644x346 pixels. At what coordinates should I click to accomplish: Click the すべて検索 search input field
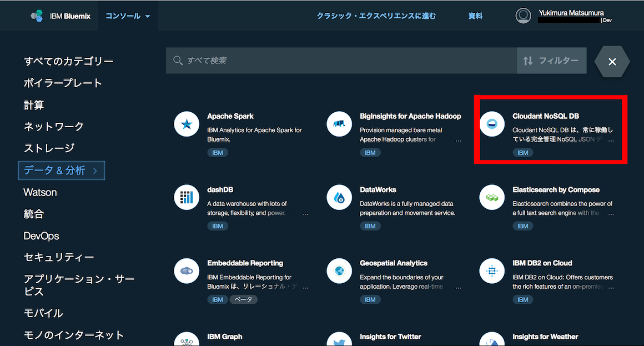coord(341,61)
